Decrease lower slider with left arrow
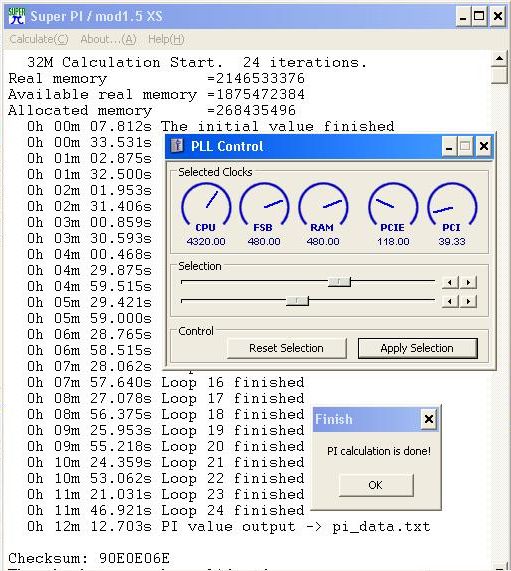Image resolution: width=511 pixels, height=571 pixels. 450,301
